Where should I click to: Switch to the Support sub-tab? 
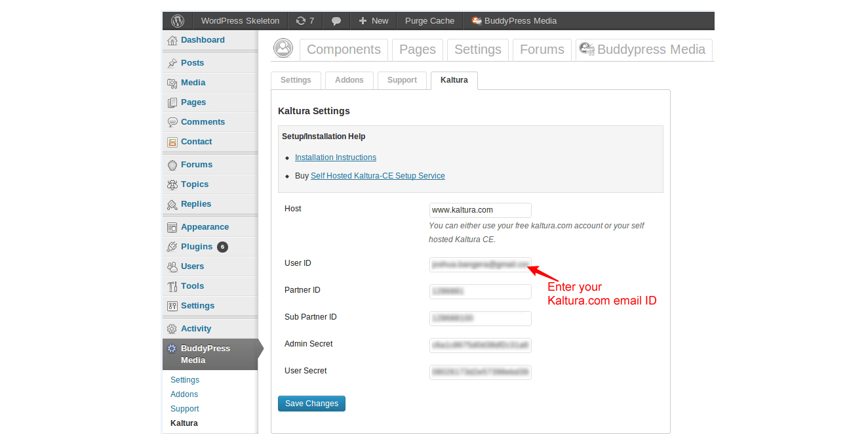pyautogui.click(x=402, y=80)
